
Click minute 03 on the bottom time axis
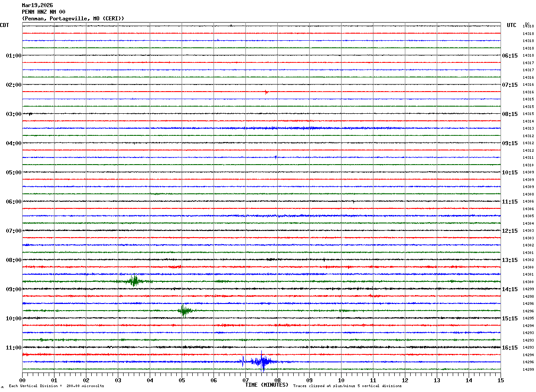click(x=118, y=380)
